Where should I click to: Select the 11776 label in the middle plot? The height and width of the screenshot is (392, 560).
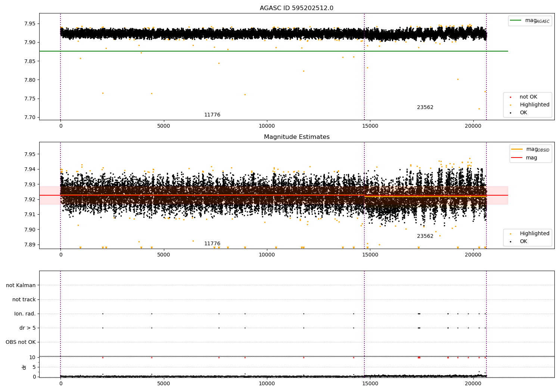(x=212, y=244)
